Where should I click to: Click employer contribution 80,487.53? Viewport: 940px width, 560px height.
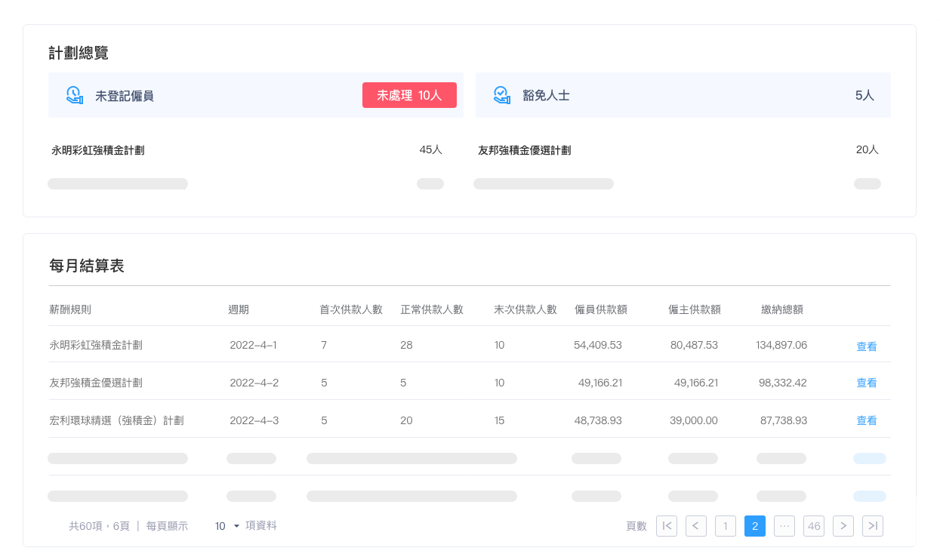click(694, 345)
